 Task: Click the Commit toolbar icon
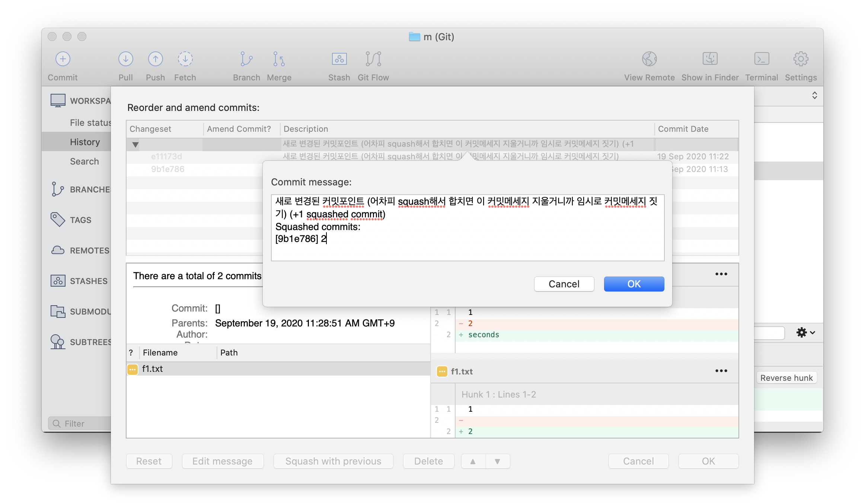[x=63, y=59]
